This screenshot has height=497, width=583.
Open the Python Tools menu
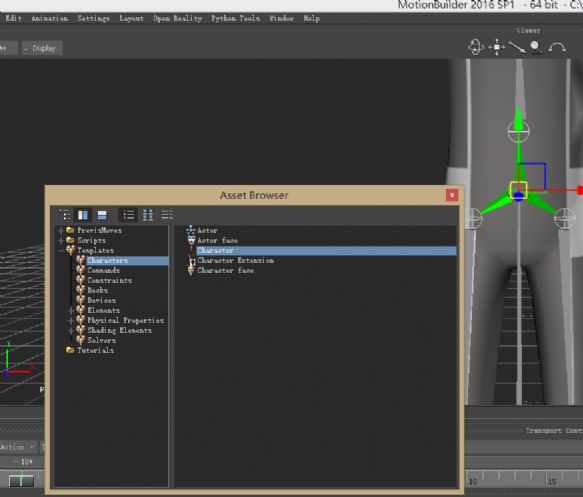[x=235, y=18]
